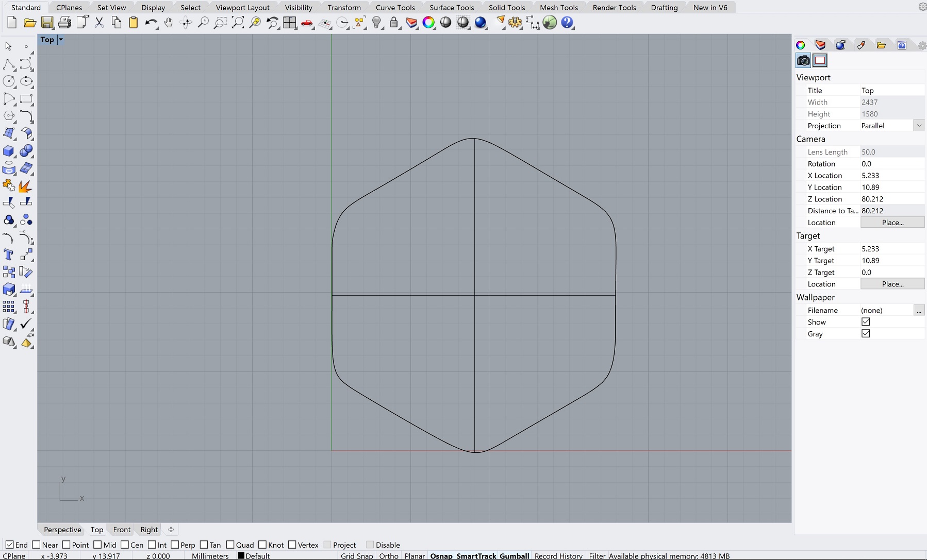Click Place button for Target Location
The image size is (927, 560).
[x=892, y=284]
